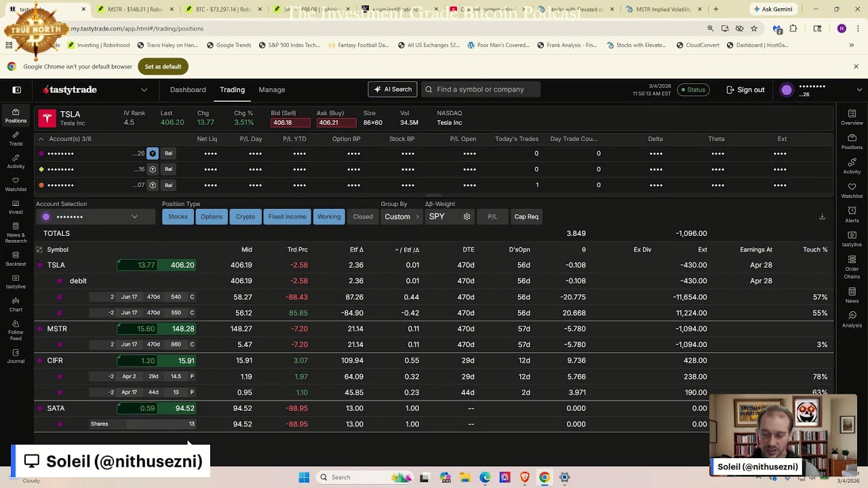Show more bookmarks overflow chevron
This screenshot has height=488, width=868.
(851, 45)
